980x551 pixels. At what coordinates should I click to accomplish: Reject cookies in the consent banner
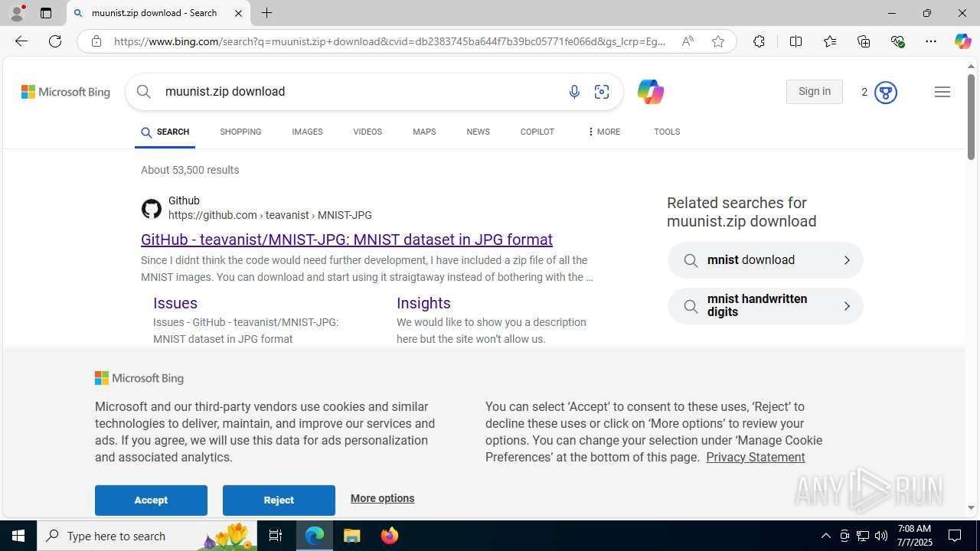(279, 500)
